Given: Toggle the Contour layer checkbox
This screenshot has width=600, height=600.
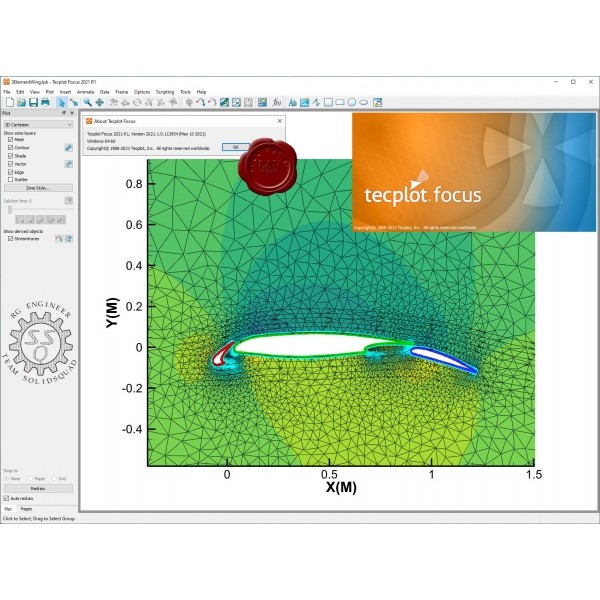Looking at the screenshot, I should point(10,147).
